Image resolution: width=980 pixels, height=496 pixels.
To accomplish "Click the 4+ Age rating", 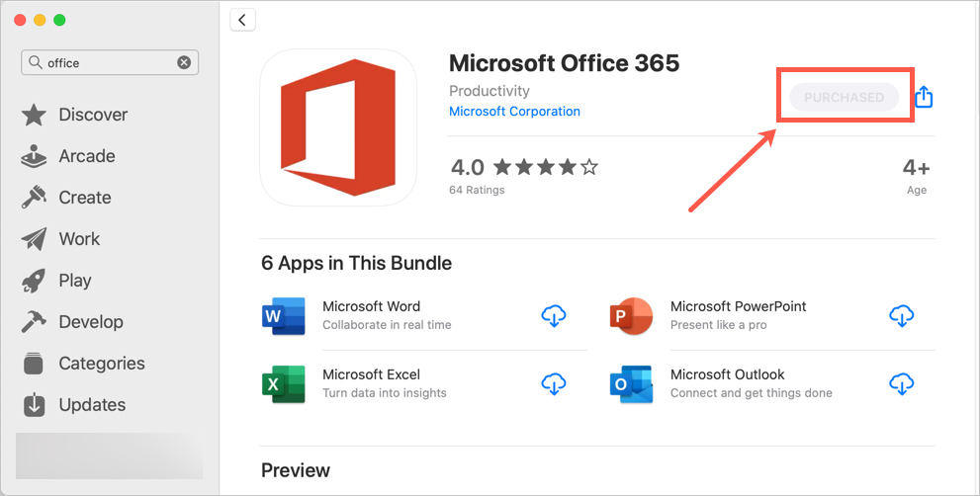I will tap(917, 175).
